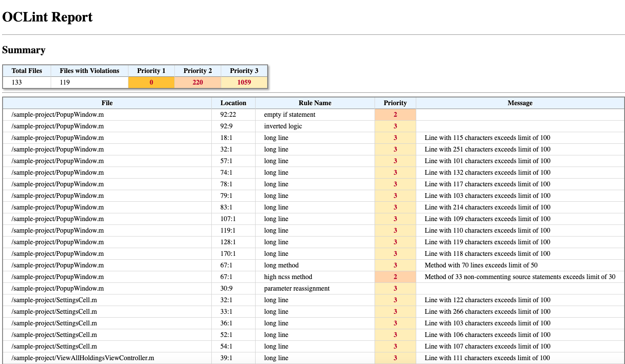Select the message about 33 non-commenting source statements
Image resolution: width=625 pixels, height=364 pixels.
point(520,277)
